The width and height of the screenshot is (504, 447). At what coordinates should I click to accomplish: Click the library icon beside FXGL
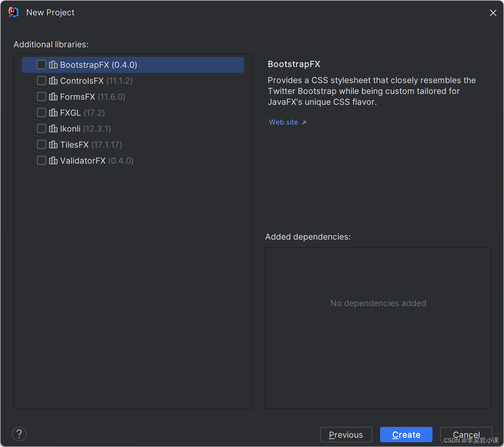(x=53, y=113)
